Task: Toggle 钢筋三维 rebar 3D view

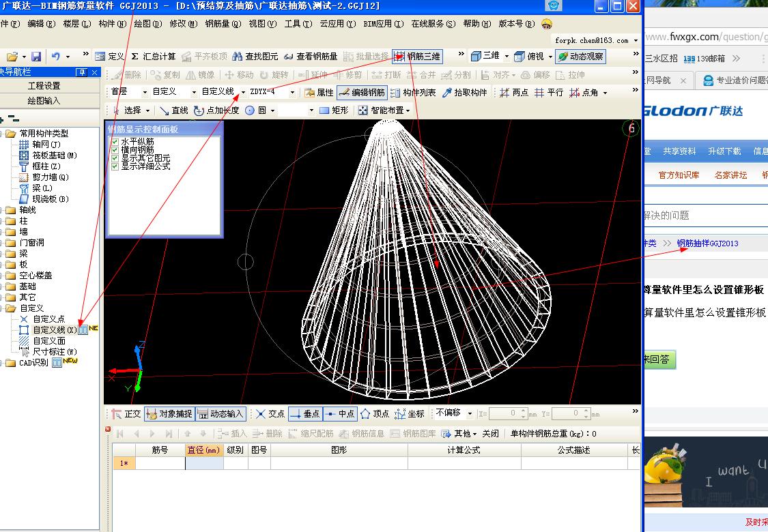Action: pos(418,57)
